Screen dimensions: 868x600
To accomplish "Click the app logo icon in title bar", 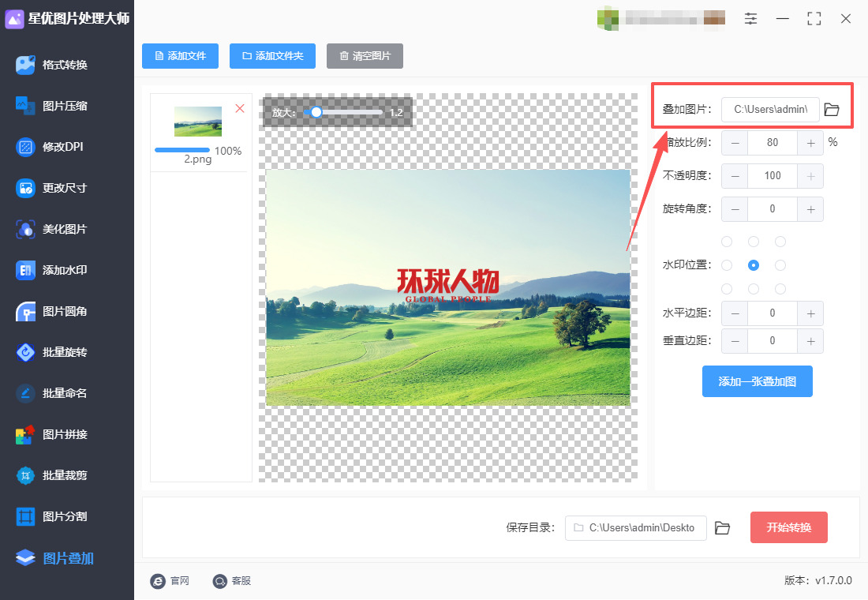I will [x=14, y=19].
